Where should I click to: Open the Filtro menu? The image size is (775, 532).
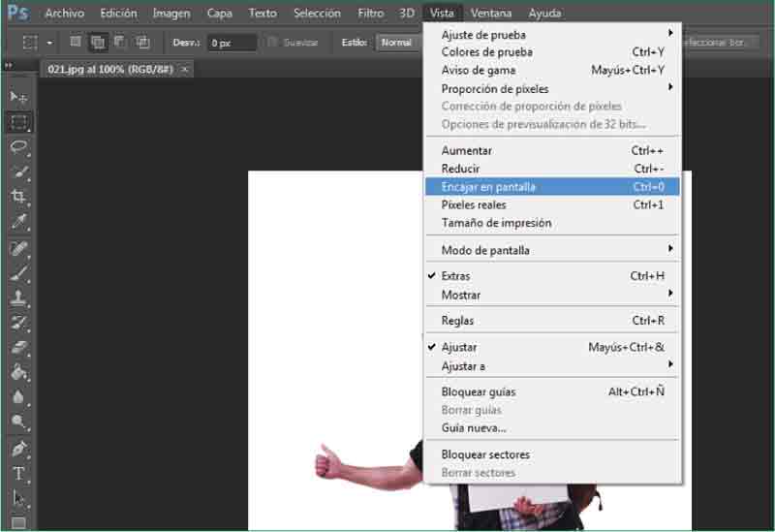[370, 14]
